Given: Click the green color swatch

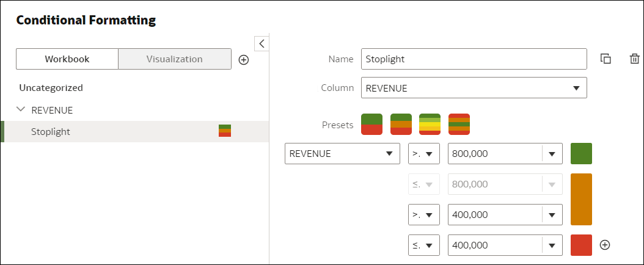Looking at the screenshot, I should pyautogui.click(x=581, y=154).
